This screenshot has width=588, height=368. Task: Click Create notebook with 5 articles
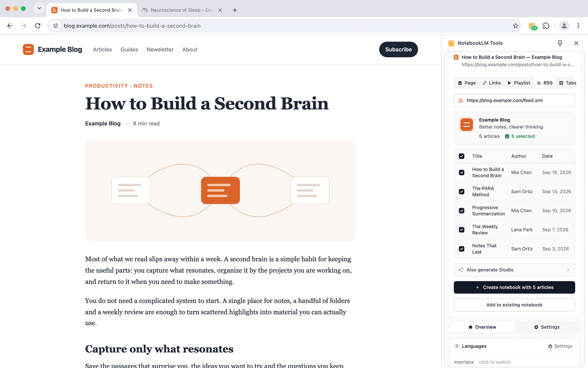[514, 287]
